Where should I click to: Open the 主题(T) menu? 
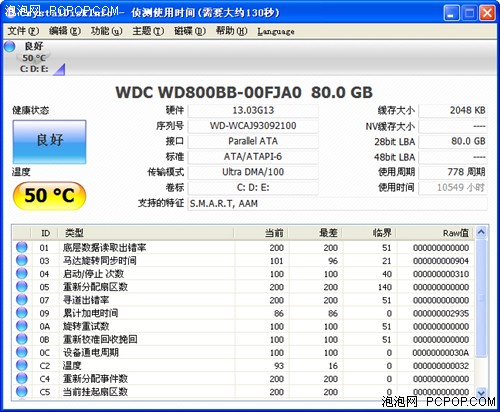coord(148,31)
